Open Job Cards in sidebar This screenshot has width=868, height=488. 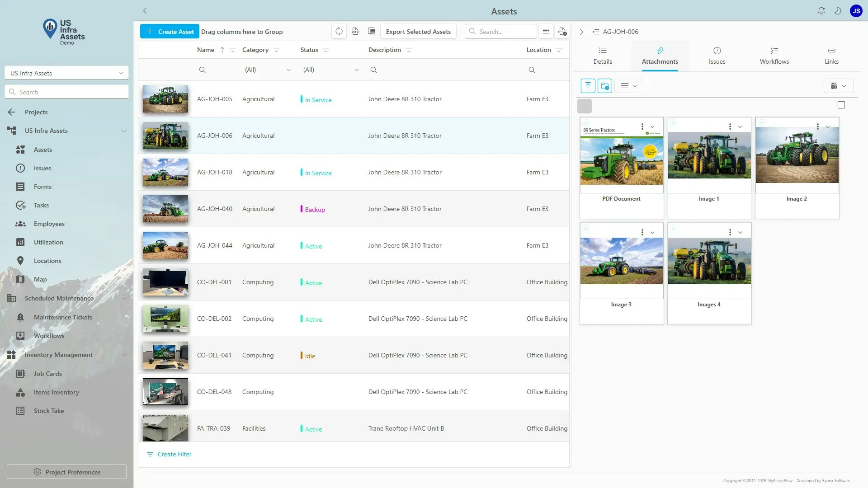[47, 374]
